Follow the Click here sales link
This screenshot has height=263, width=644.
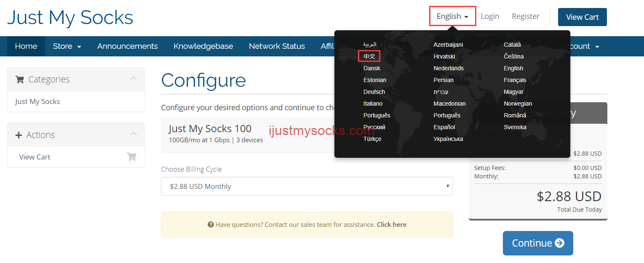pos(392,225)
